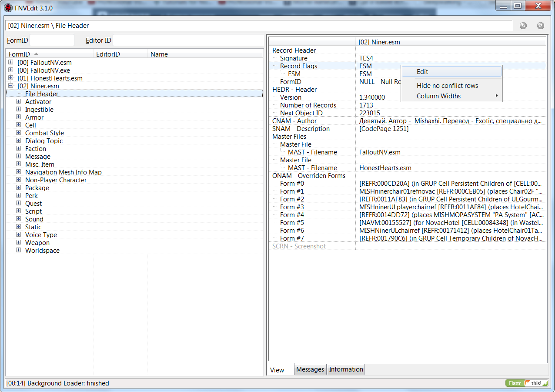Click the Background Loader finished status text
This screenshot has height=392, width=555.
(x=57, y=383)
